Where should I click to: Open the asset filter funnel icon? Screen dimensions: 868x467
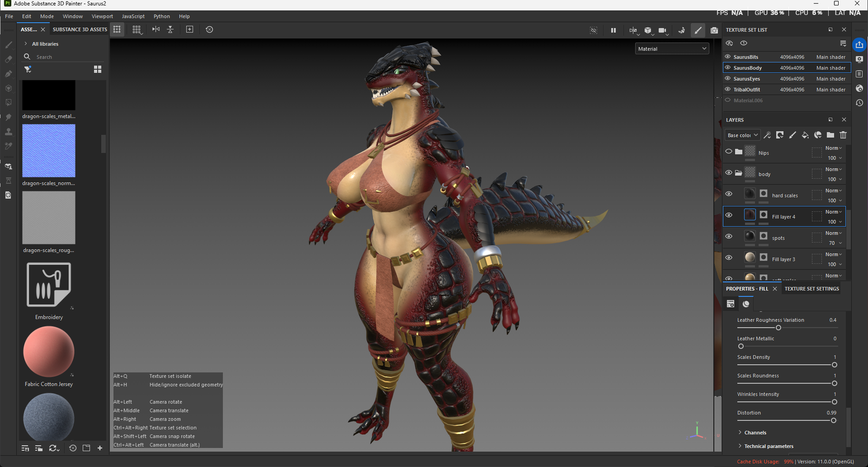(x=28, y=70)
